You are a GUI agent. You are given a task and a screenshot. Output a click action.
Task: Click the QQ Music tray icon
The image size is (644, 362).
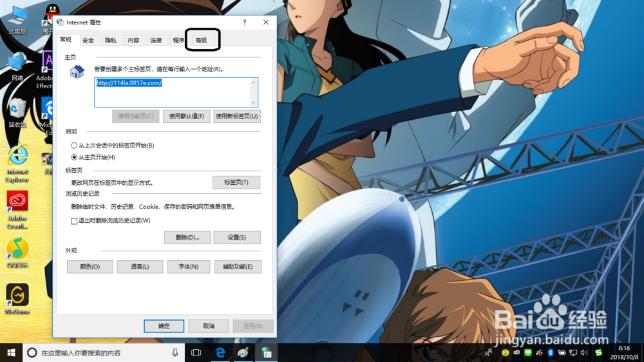tap(505, 352)
